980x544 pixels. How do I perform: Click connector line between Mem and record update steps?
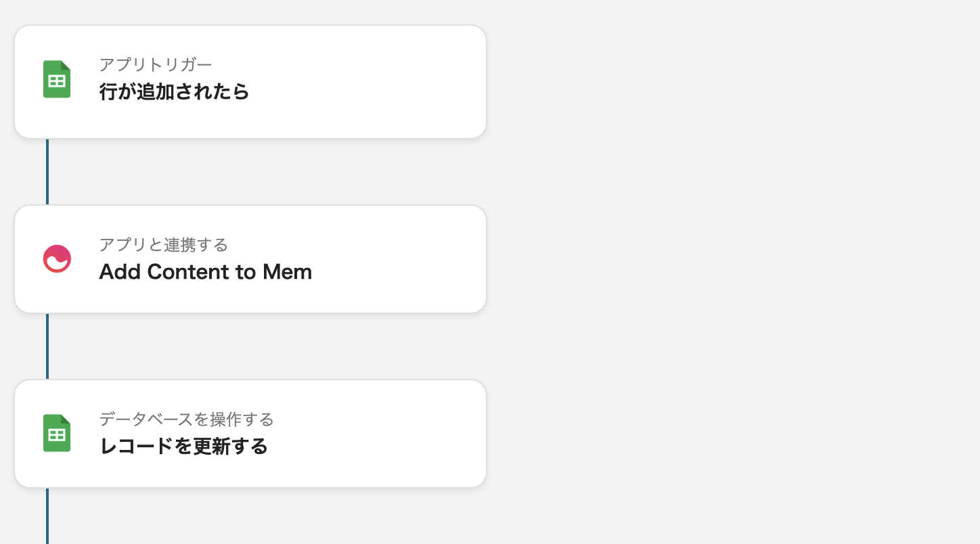pyautogui.click(x=47, y=346)
